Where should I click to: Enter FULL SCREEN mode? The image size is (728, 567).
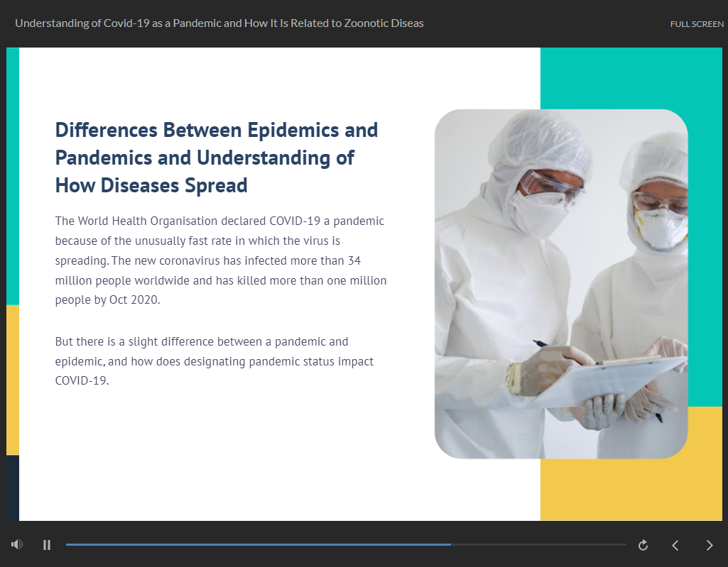pyautogui.click(x=697, y=24)
